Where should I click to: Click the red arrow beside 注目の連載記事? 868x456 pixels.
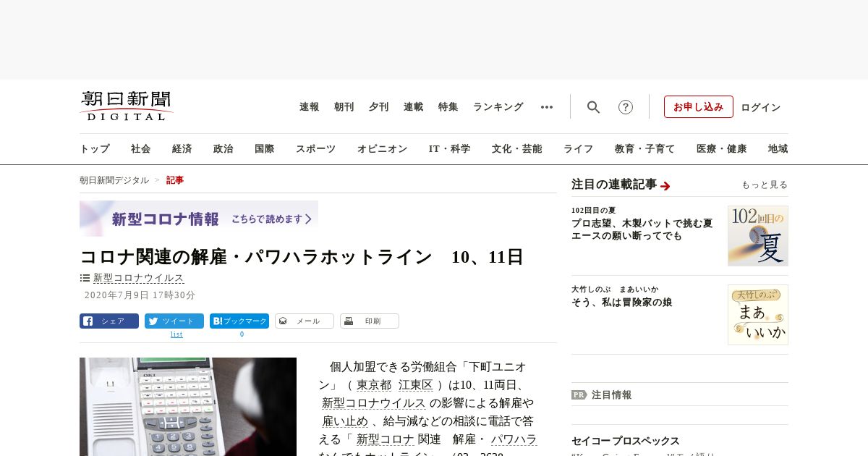click(x=665, y=186)
